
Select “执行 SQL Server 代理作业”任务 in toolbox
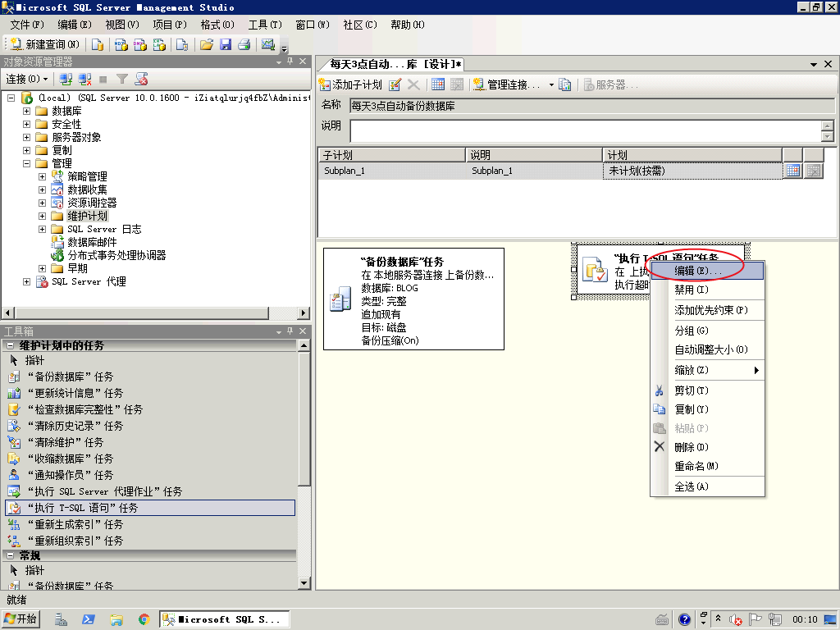coord(150,492)
